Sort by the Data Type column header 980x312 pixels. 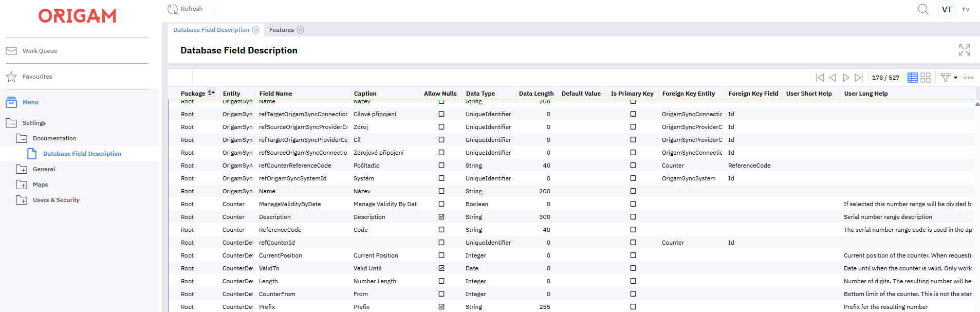tap(480, 94)
